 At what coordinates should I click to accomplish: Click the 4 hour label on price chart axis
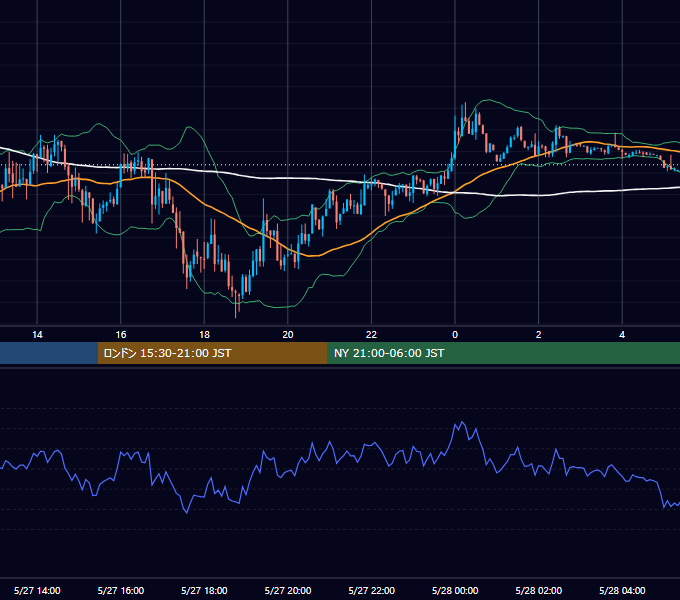622,335
